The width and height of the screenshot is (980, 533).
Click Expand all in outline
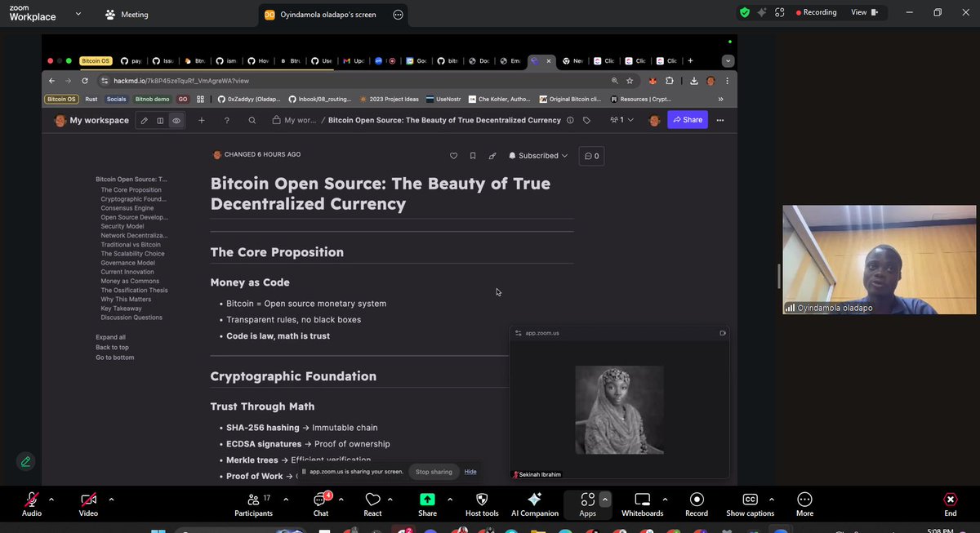[x=110, y=337]
